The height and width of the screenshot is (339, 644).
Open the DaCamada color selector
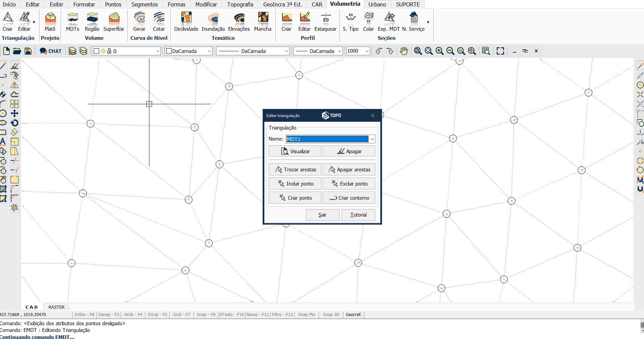pos(188,51)
